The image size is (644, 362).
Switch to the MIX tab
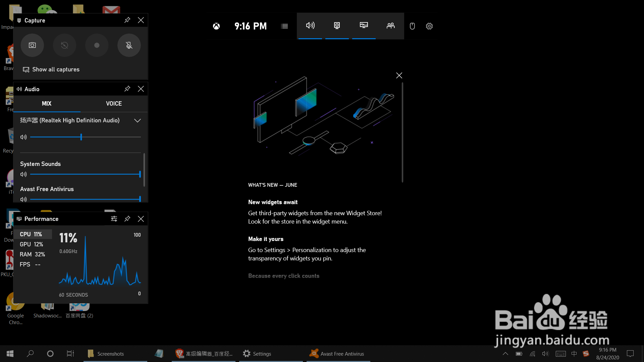(x=47, y=104)
